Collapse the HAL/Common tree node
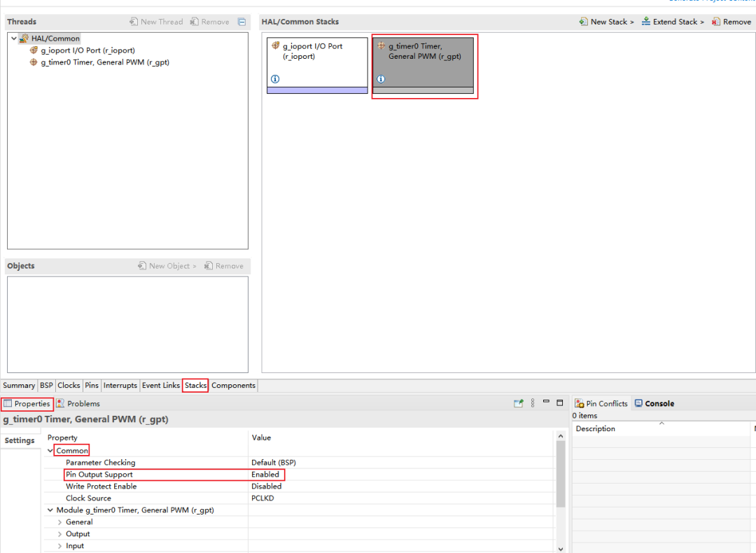 (14, 38)
